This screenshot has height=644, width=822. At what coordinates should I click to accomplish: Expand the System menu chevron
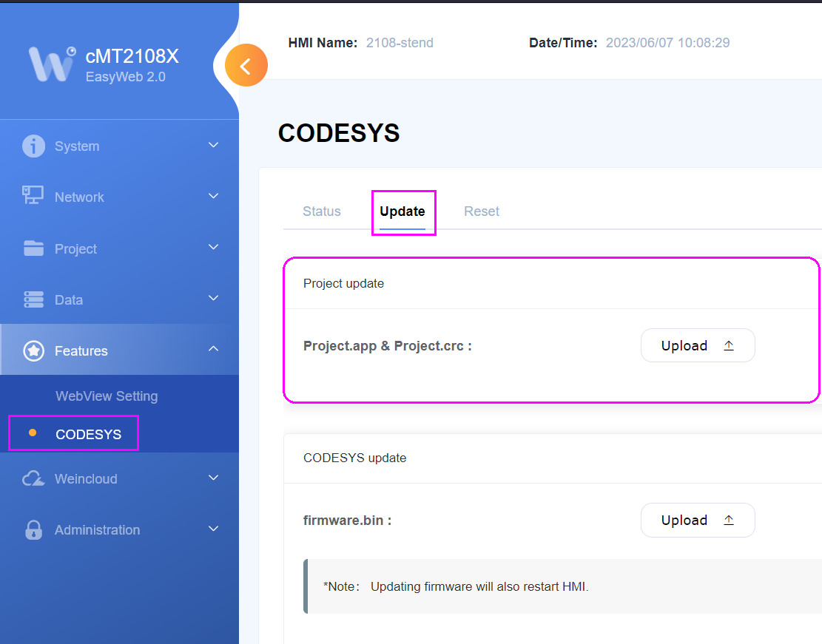click(213, 145)
